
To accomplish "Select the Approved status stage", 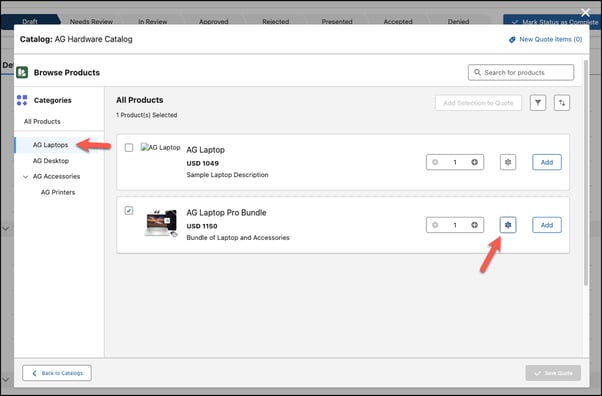I will [214, 22].
